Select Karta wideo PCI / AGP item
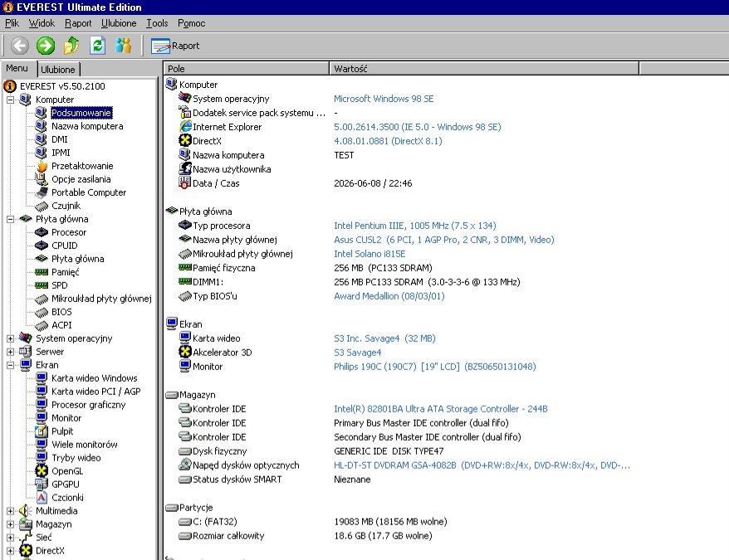Screen dimensions: 729x560 pos(96,392)
